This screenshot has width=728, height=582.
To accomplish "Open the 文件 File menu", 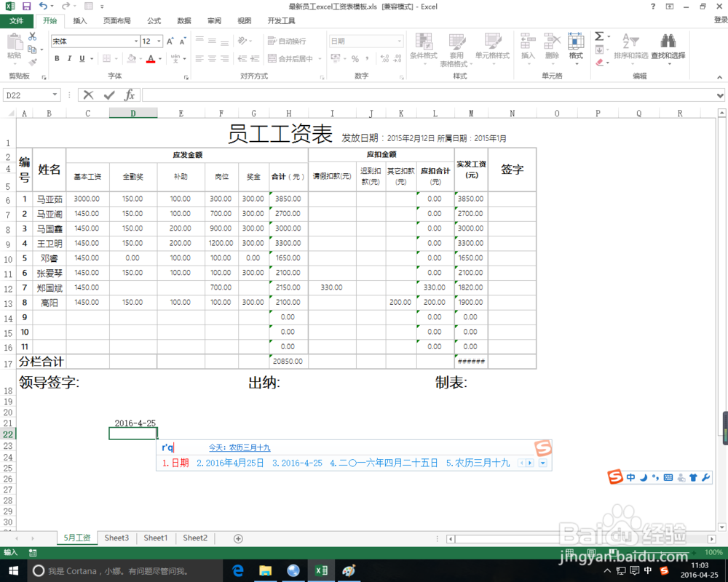I will click(x=17, y=21).
